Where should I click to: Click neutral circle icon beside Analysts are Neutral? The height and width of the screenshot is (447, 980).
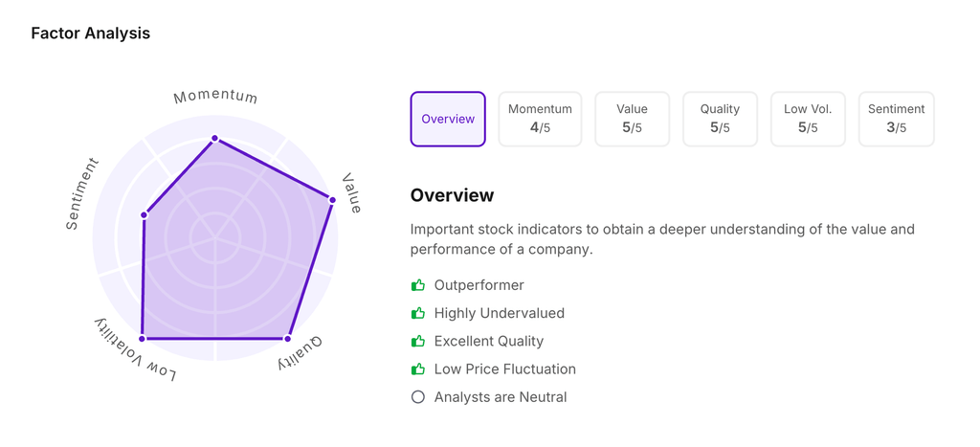(x=418, y=396)
